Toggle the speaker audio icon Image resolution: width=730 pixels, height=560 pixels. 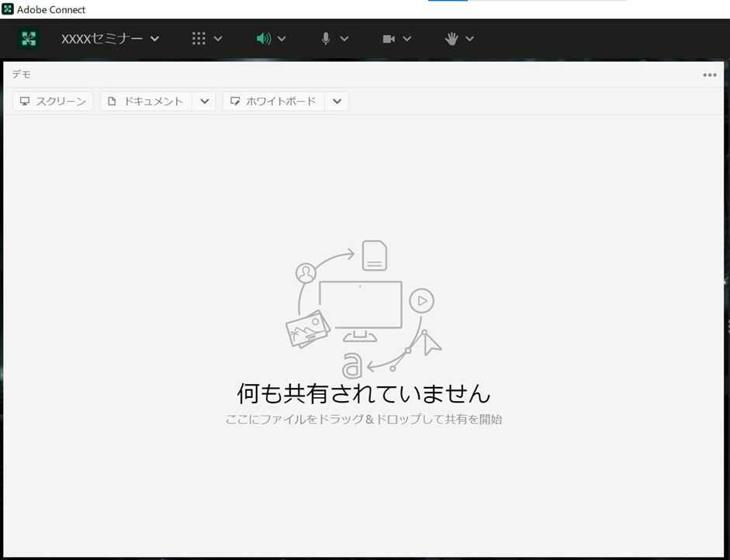(264, 39)
